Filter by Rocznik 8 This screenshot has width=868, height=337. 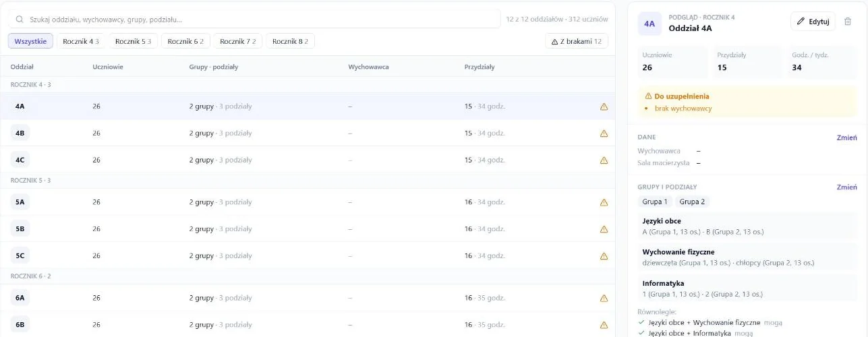[x=290, y=41]
